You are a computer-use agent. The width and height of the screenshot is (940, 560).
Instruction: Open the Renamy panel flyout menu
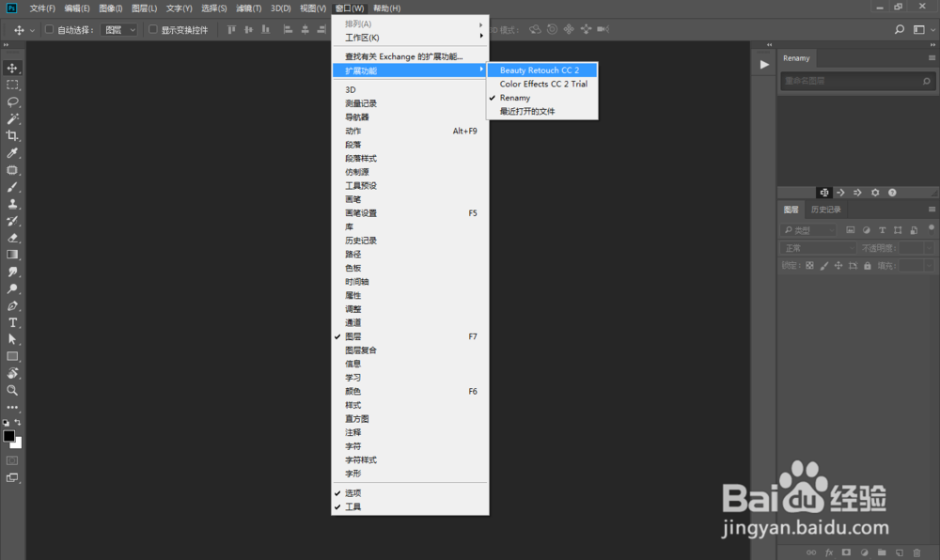coord(932,58)
